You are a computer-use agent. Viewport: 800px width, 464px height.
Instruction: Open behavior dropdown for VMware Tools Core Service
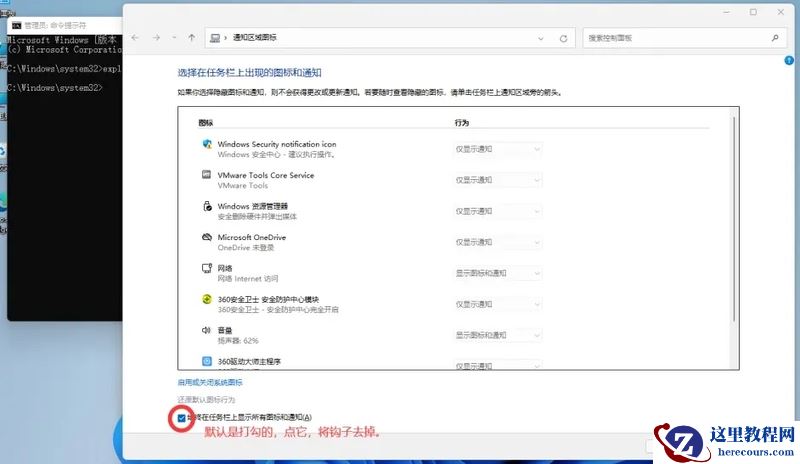point(497,180)
